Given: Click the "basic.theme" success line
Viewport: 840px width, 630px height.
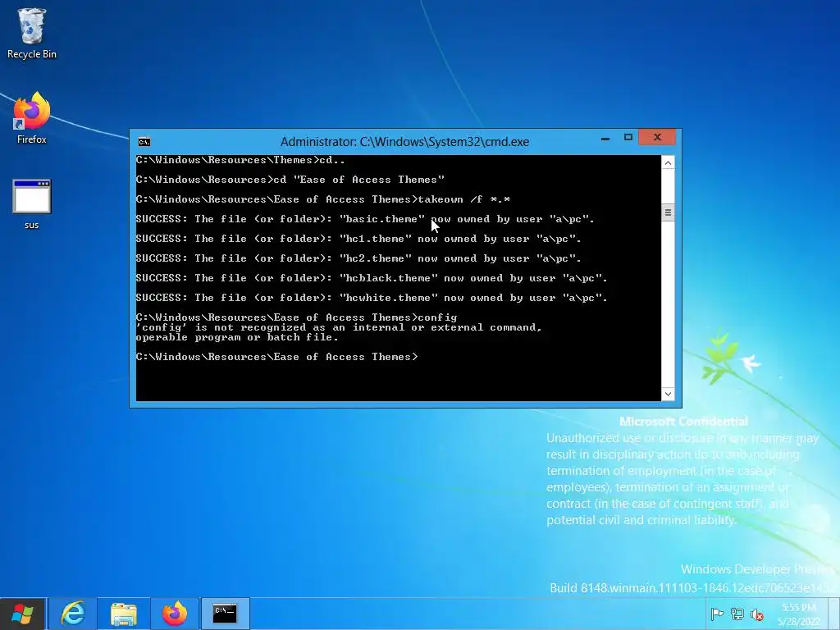Looking at the screenshot, I should (365, 219).
